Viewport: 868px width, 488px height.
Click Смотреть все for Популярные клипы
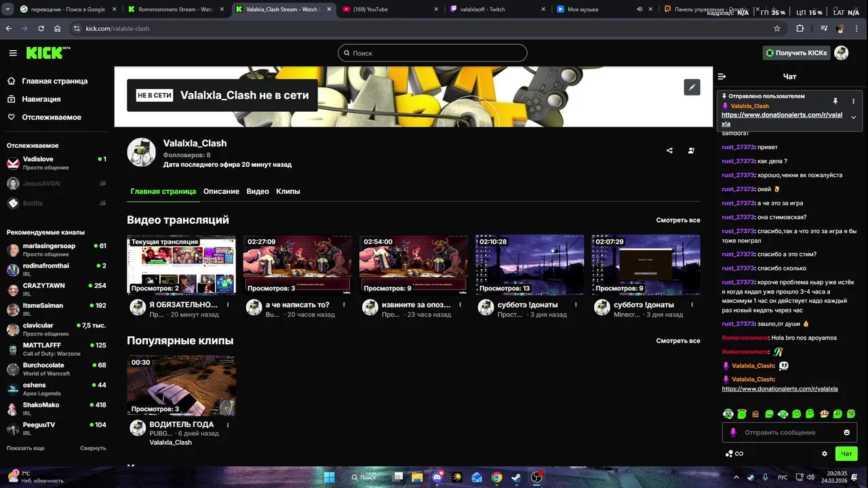[x=678, y=341]
